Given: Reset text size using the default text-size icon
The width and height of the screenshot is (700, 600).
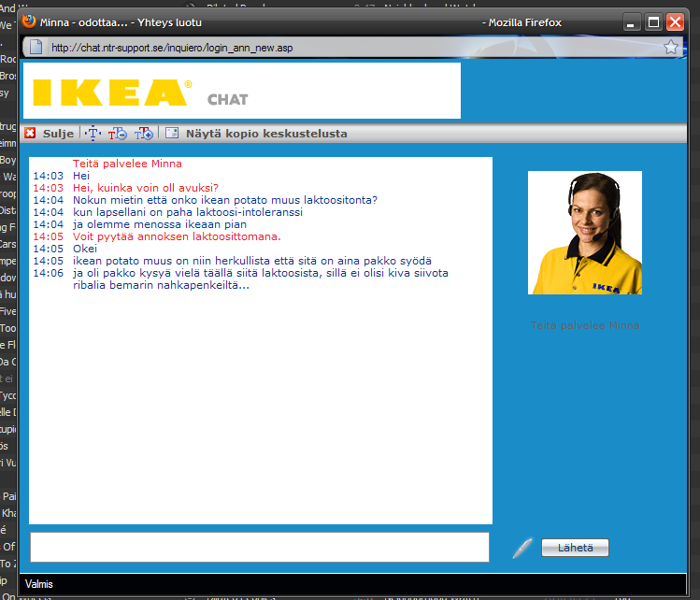Looking at the screenshot, I should [x=93, y=134].
